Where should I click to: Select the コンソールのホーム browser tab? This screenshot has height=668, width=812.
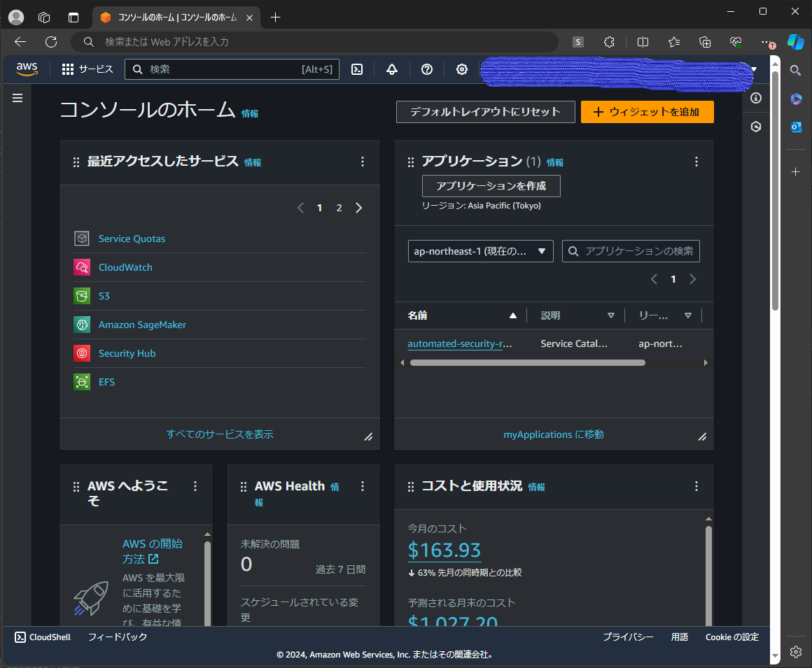pos(176,17)
